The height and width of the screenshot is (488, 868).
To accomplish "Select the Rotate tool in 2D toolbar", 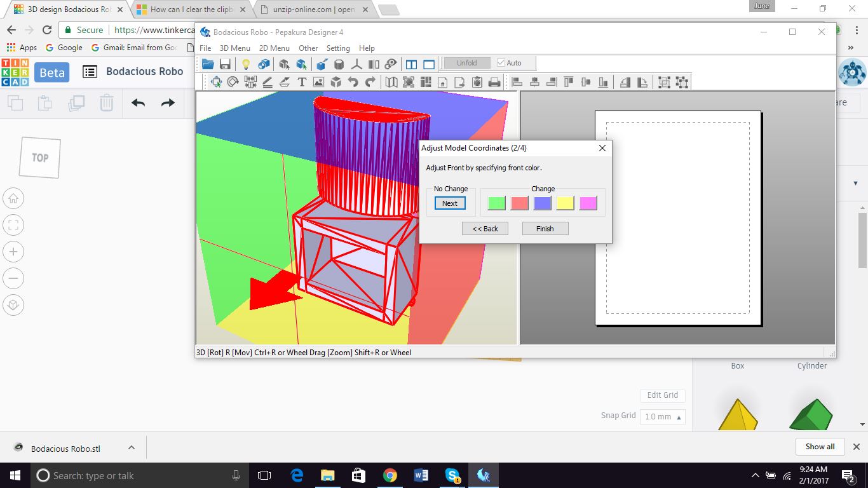I will click(x=233, y=82).
